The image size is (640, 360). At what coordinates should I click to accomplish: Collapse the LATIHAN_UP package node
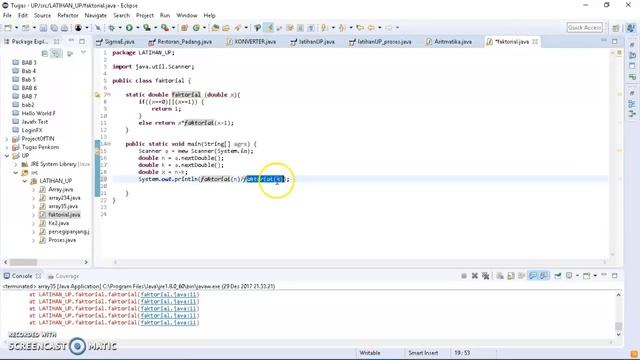coord(24,181)
